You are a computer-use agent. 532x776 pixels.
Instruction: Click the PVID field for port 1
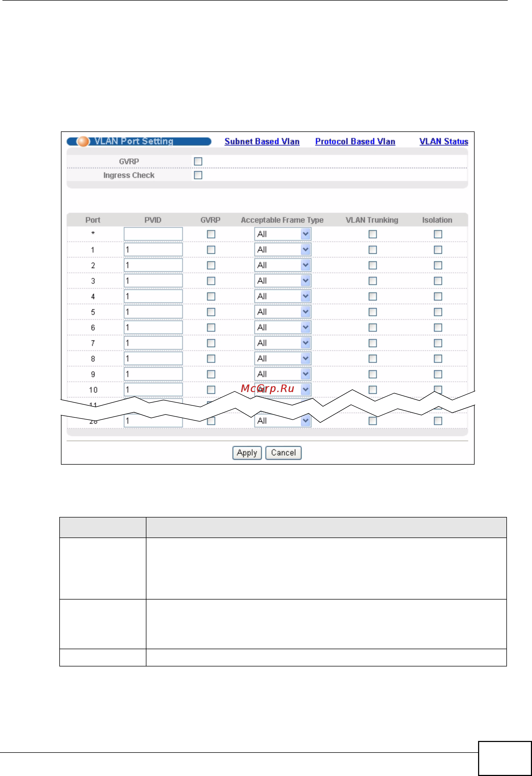(x=153, y=250)
